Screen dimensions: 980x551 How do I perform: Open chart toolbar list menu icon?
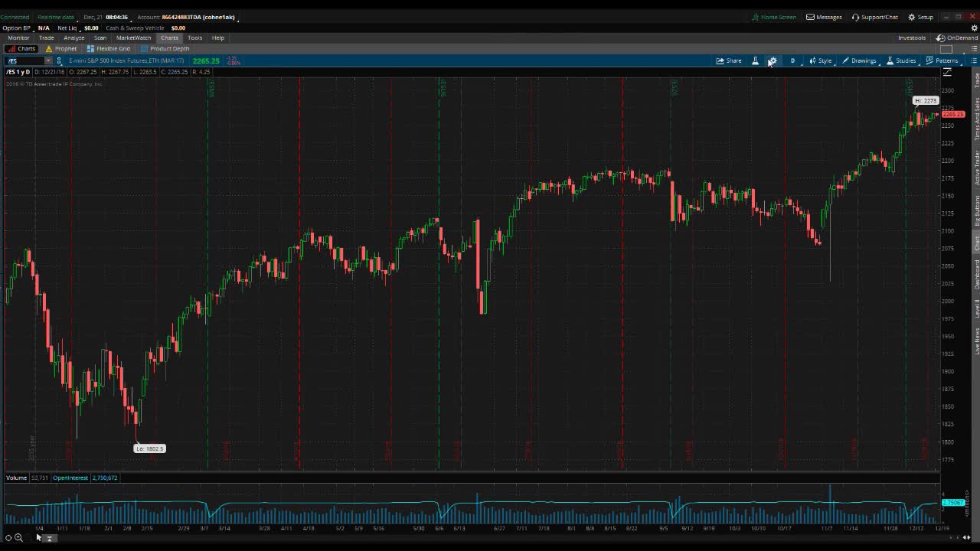tap(974, 60)
